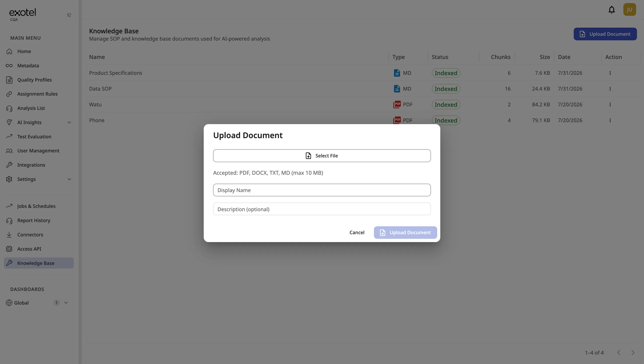Click the Access API chip icon

click(9, 249)
